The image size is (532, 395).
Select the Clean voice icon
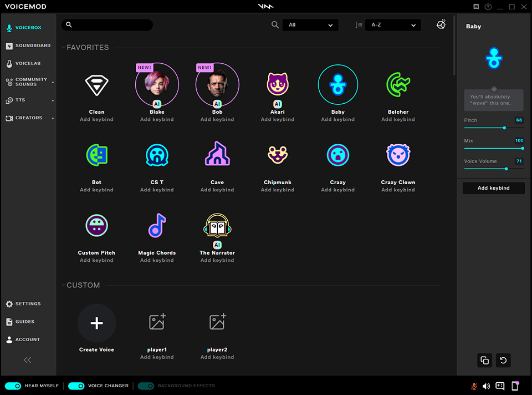tap(96, 84)
